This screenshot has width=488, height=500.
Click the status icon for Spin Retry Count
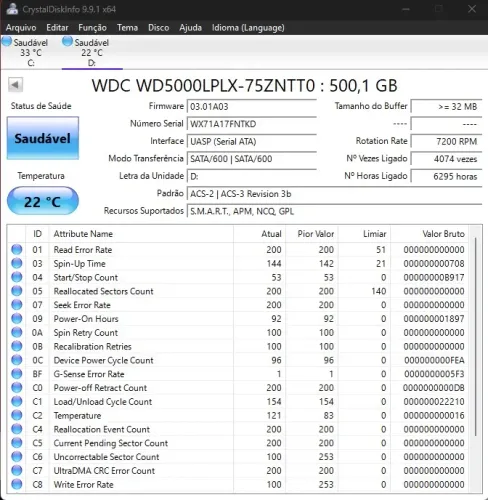click(17, 332)
